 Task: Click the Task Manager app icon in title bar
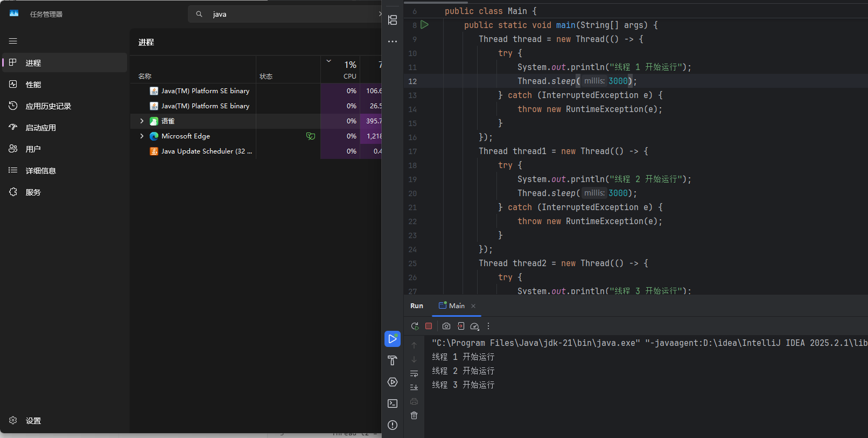(14, 13)
